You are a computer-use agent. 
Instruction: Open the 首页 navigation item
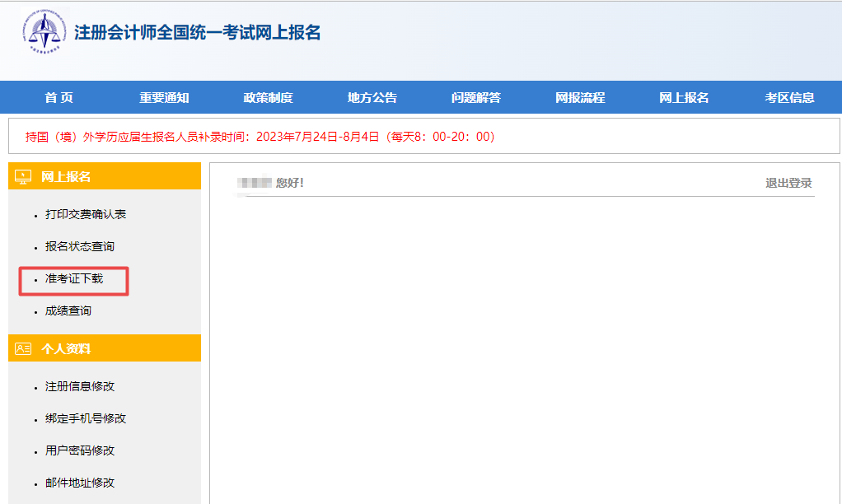[58, 98]
